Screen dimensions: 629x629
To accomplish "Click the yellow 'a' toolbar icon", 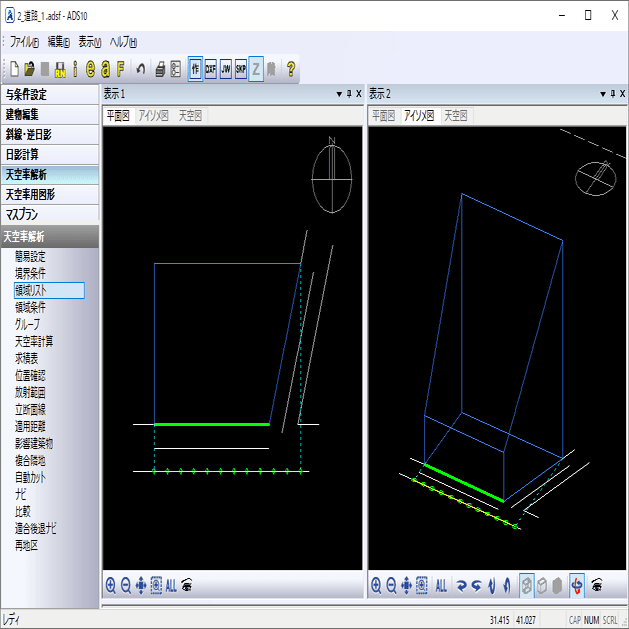I will click(106, 69).
